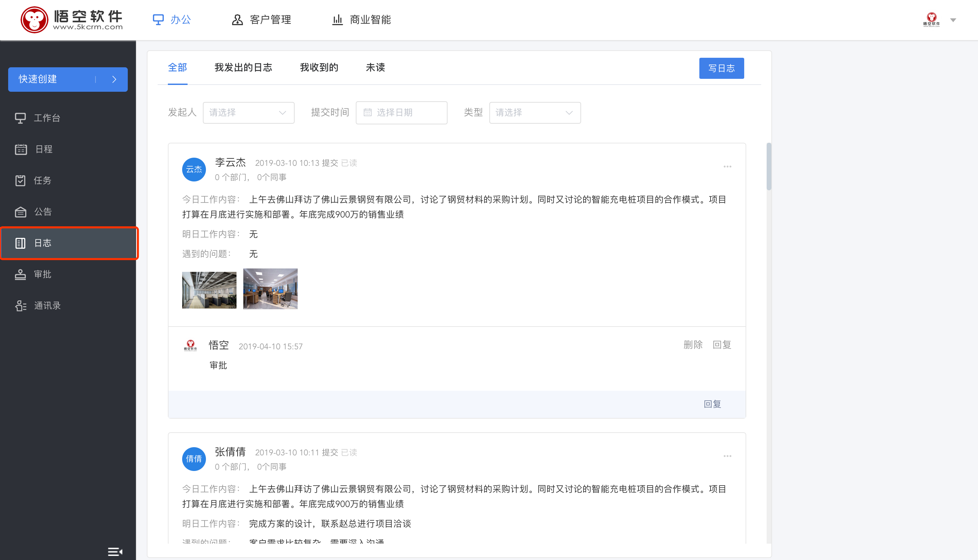
Task: Open the 办公 module
Action: point(172,20)
